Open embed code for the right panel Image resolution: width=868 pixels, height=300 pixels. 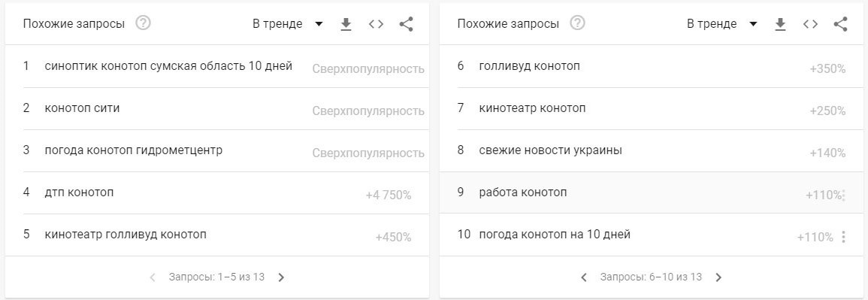pyautogui.click(x=810, y=24)
